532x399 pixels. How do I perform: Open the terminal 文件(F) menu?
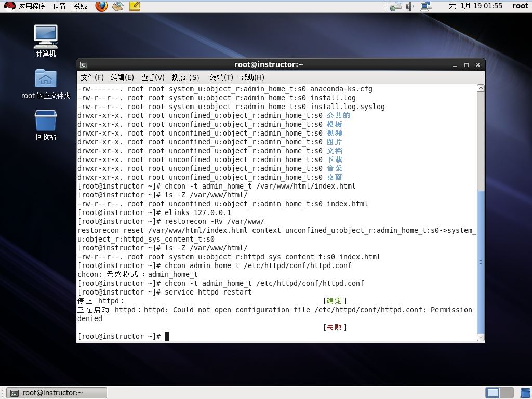(x=92, y=77)
